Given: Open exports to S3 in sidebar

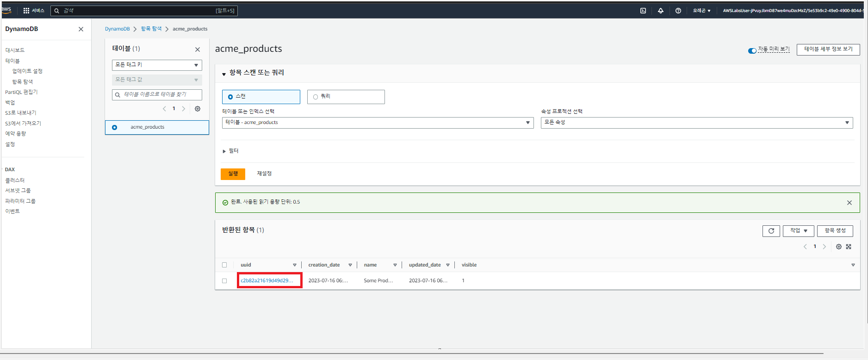Looking at the screenshot, I should (x=20, y=113).
